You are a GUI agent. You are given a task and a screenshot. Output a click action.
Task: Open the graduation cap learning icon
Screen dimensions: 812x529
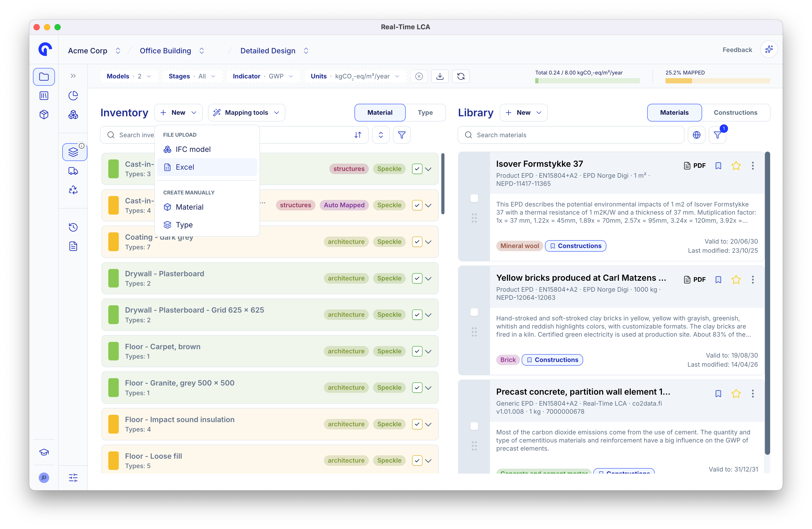(x=44, y=452)
